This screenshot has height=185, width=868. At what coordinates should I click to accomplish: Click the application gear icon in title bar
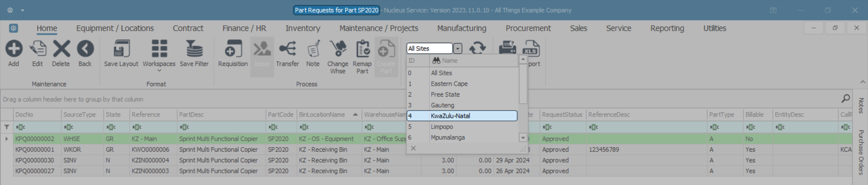10,10
